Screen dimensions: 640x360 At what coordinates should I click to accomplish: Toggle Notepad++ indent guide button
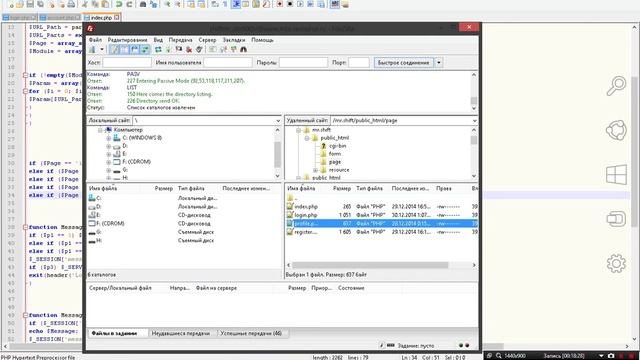click(236, 4)
